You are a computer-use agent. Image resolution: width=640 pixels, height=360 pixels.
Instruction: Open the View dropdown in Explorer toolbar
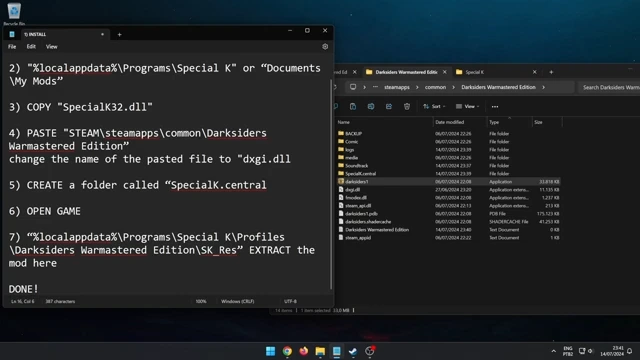[467, 107]
